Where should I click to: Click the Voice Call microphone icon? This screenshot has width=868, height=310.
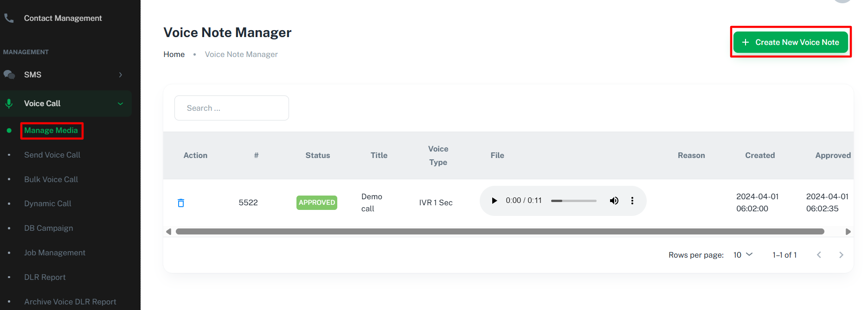[9, 103]
